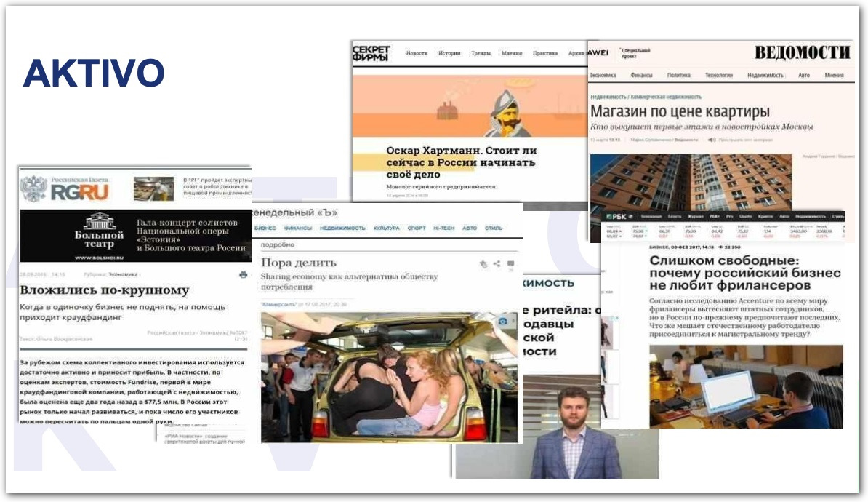
Task: Open headline Вложились по-крупному
Action: [104, 290]
